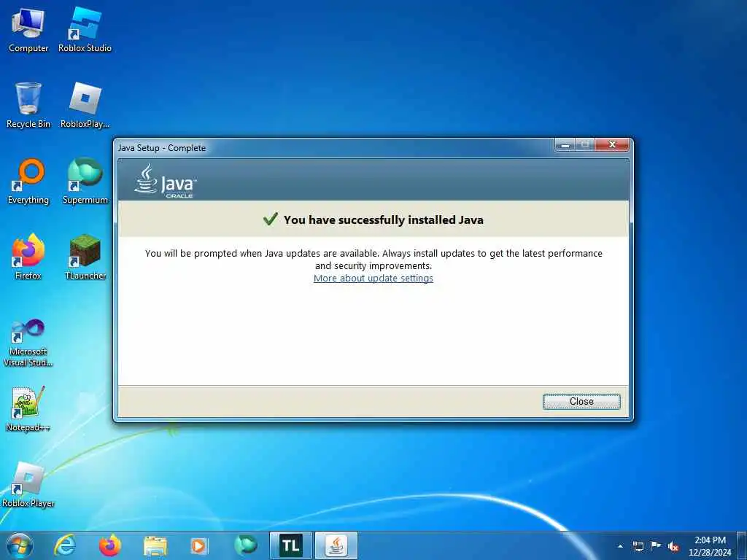Show hidden tray icons arrow

coord(620,546)
